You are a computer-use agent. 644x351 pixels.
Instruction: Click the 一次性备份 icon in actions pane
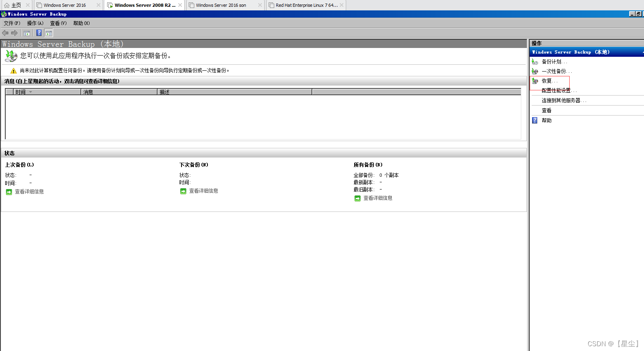(x=535, y=71)
